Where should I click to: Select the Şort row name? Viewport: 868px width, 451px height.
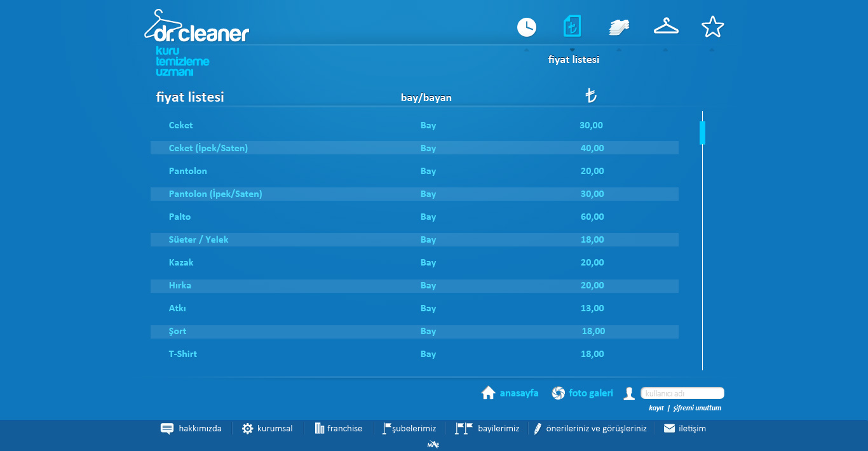click(x=177, y=331)
